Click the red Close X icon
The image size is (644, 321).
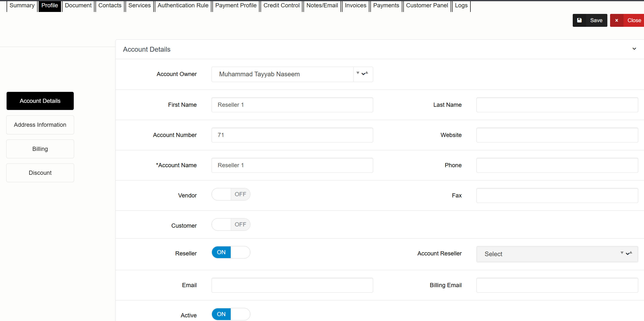pos(616,20)
